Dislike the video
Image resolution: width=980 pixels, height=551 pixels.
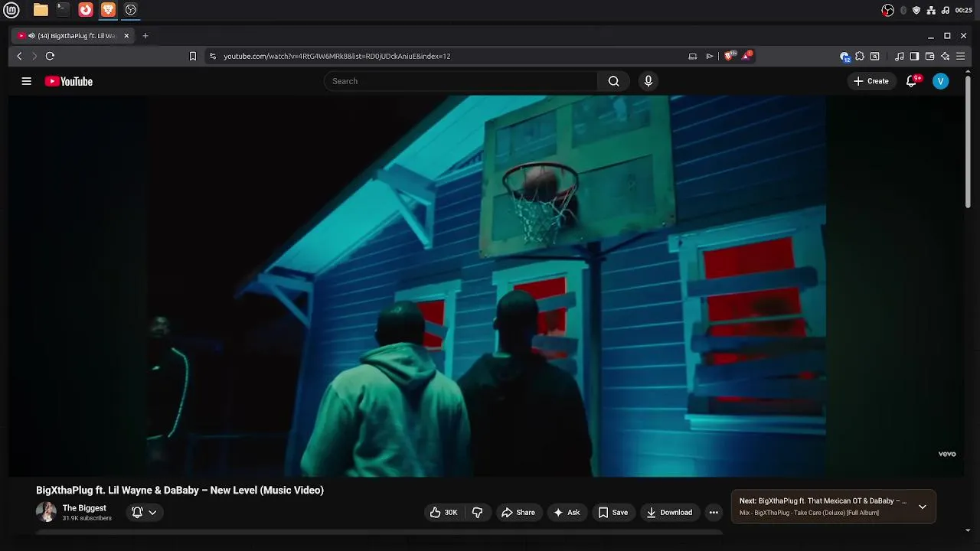click(x=477, y=513)
